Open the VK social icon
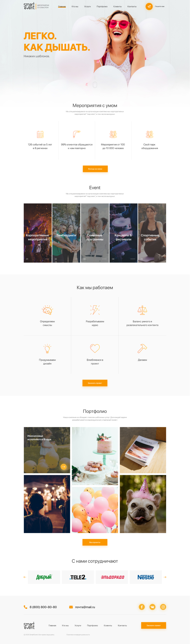This screenshot has width=190, height=644. (153, 607)
